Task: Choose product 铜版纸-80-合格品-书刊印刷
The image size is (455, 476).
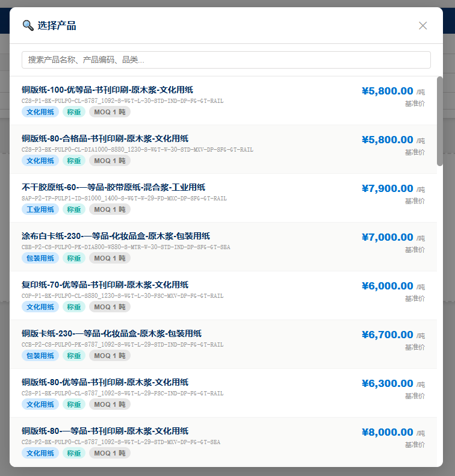Action: 105,138
